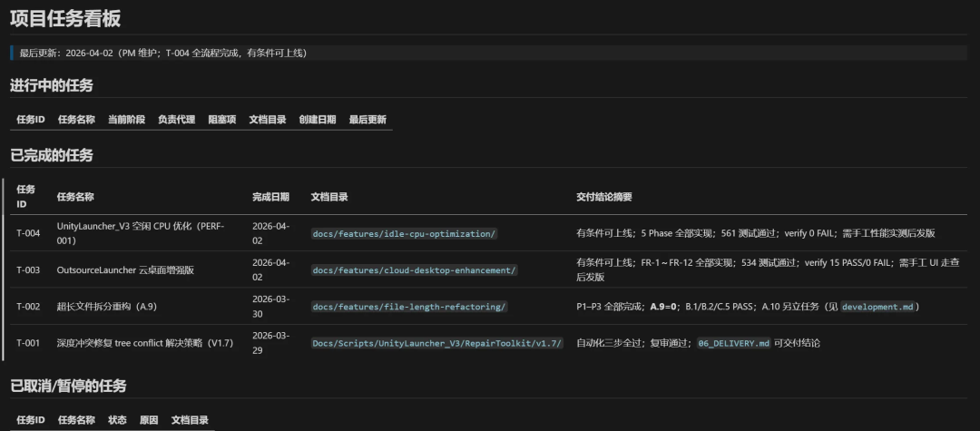Click the 已取消/暂停的任务 section heading
Viewport: 980px width, 431px height.
68,386
